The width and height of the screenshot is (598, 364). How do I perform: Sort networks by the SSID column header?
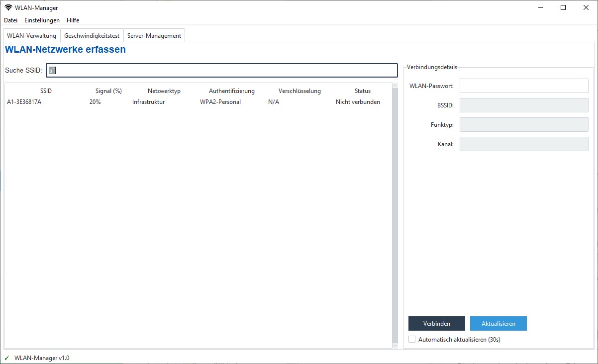[45, 91]
